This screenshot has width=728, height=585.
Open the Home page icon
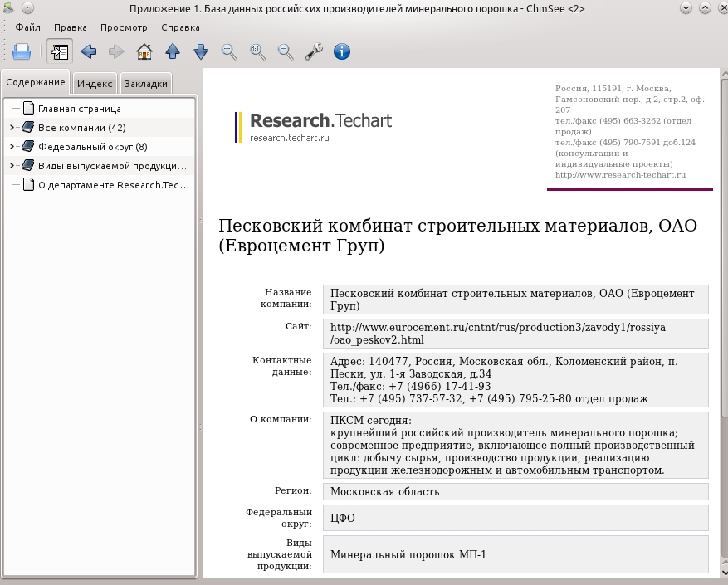point(144,51)
